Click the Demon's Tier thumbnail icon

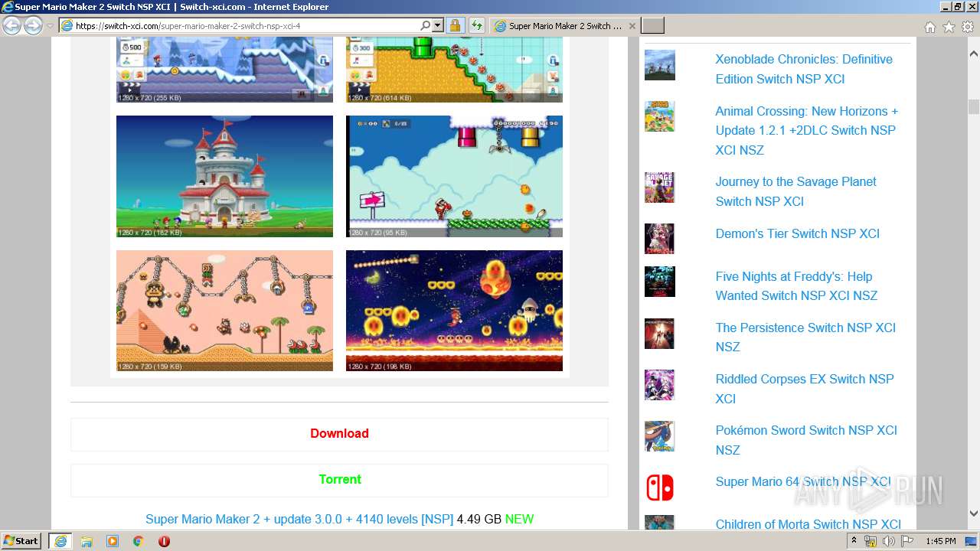pos(659,239)
